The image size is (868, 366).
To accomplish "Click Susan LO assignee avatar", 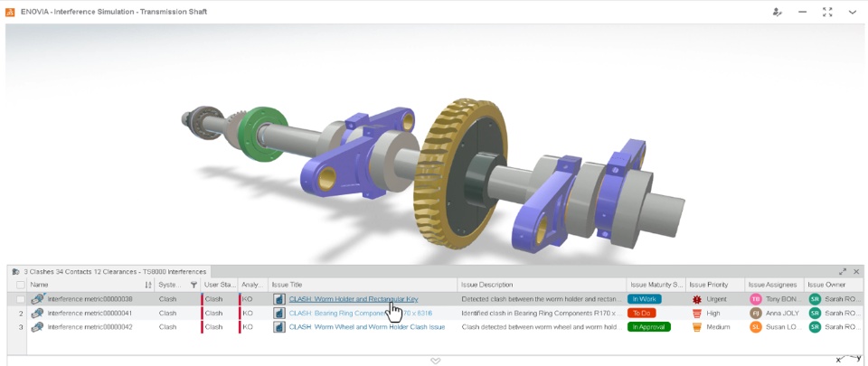I will click(756, 327).
